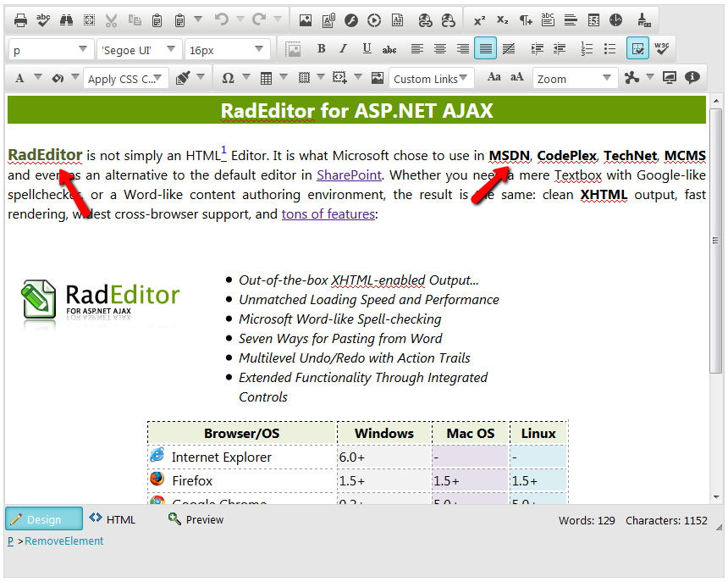Open Find and Replace binoculars
The height and width of the screenshot is (582, 728).
point(66,20)
